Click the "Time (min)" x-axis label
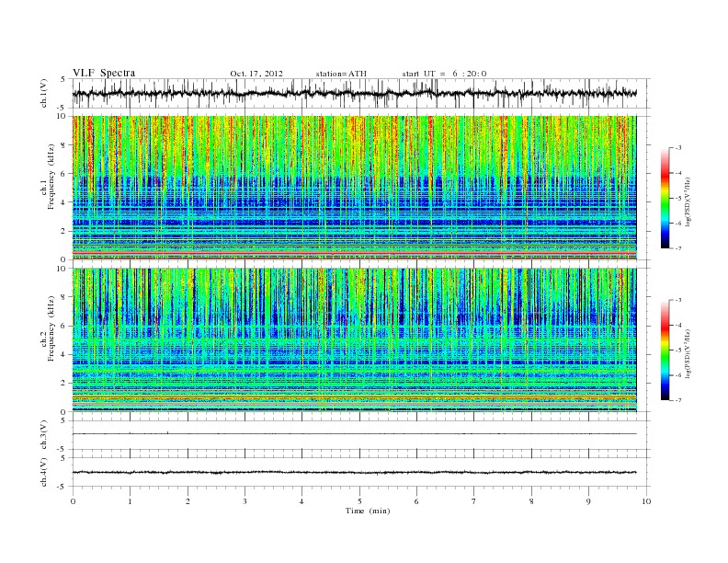This screenshot has width=728, height=563. (368, 511)
